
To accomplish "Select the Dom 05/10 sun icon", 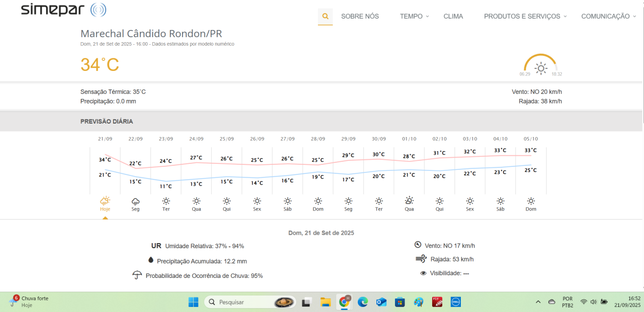I will (x=531, y=201).
